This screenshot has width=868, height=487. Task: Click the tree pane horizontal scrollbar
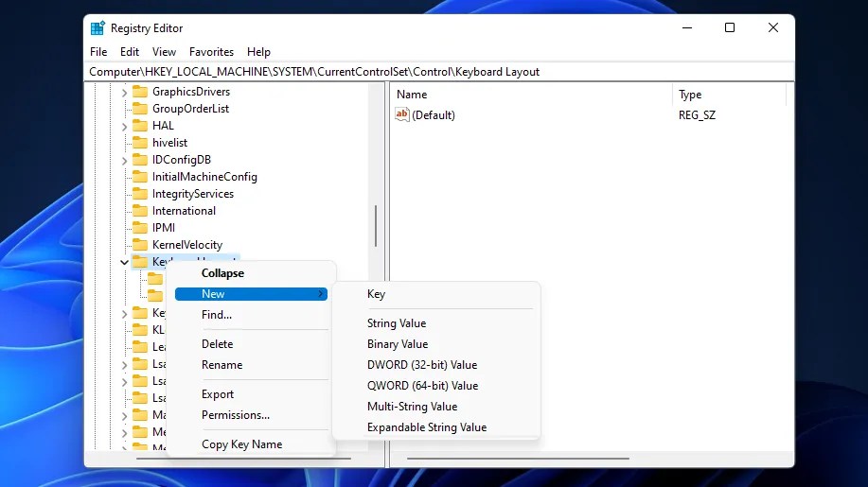[x=243, y=459]
